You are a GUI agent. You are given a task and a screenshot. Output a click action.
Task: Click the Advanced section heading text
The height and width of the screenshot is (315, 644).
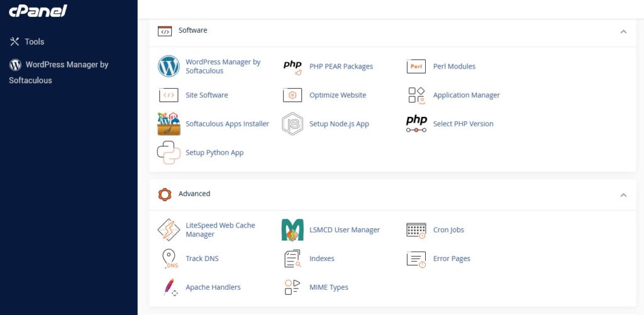click(194, 194)
